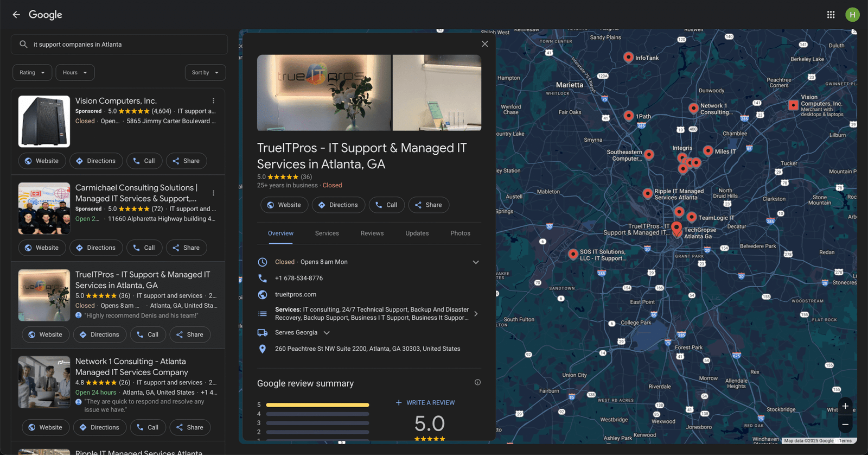
Task: Click the service area truck icon
Action: (x=263, y=332)
